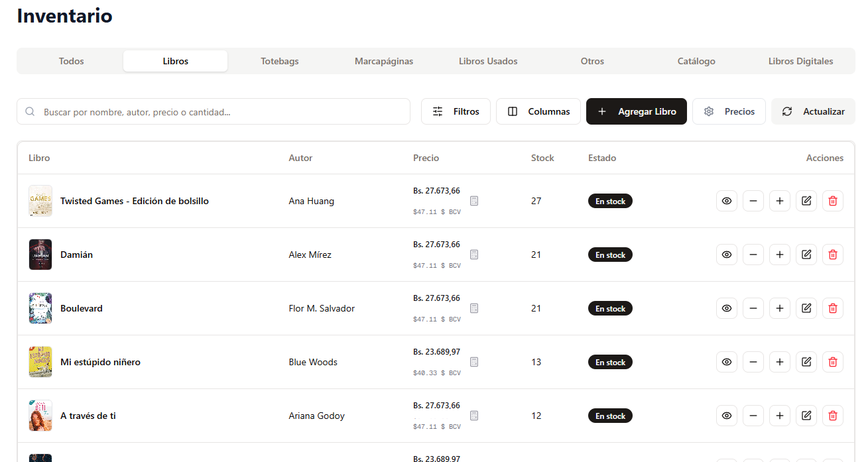Open calculator icon for Damián price

click(474, 255)
